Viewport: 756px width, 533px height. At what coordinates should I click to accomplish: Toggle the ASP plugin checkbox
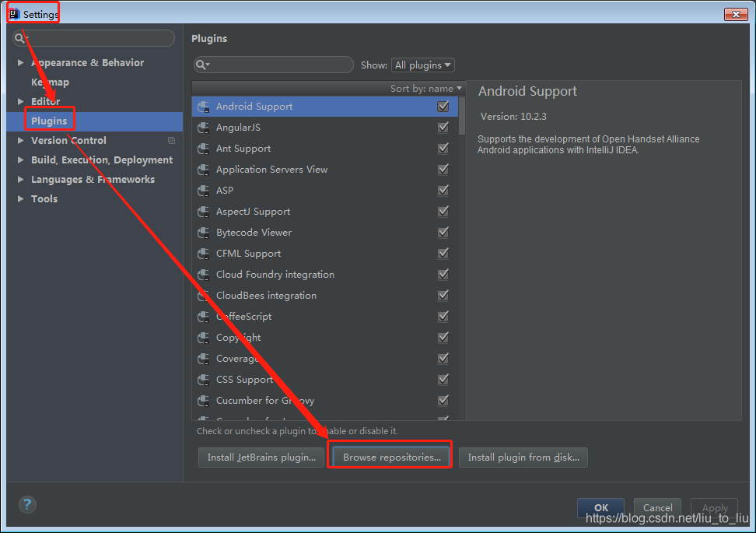(x=443, y=190)
